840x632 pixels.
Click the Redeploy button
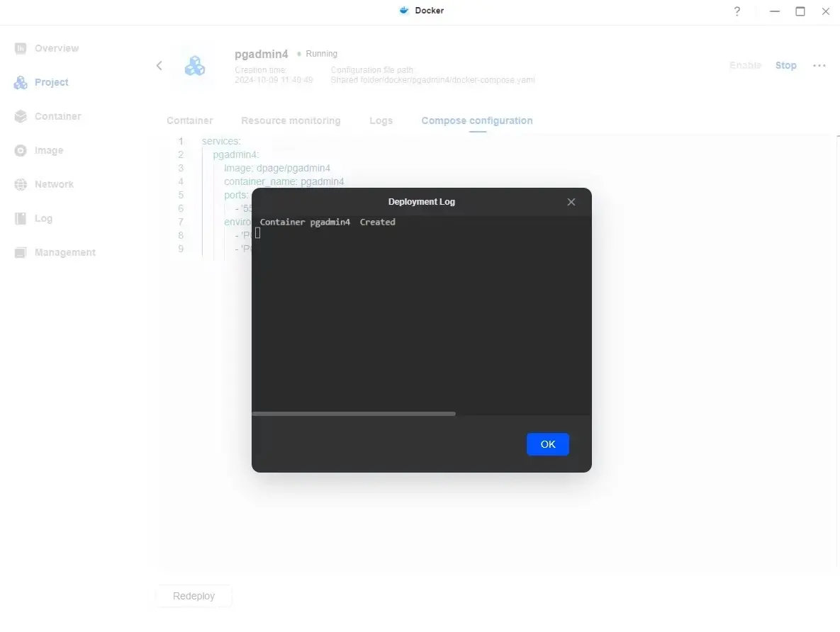coord(194,597)
